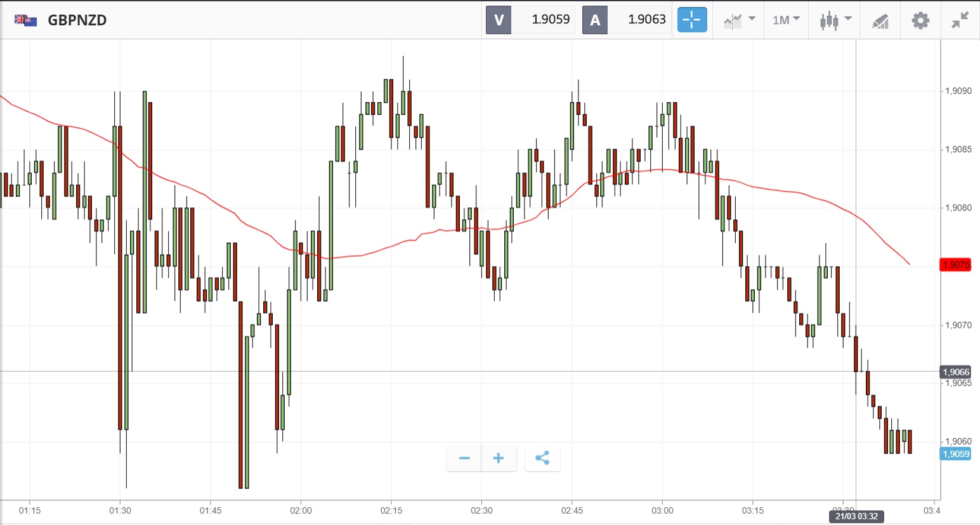
Task: Click the 02:15 time axis label
Action: 391,510
